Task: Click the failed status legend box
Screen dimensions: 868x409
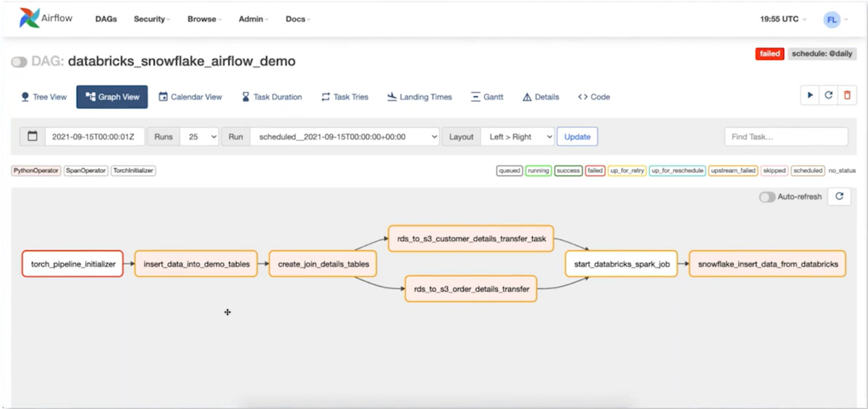Action: pyautogui.click(x=595, y=171)
